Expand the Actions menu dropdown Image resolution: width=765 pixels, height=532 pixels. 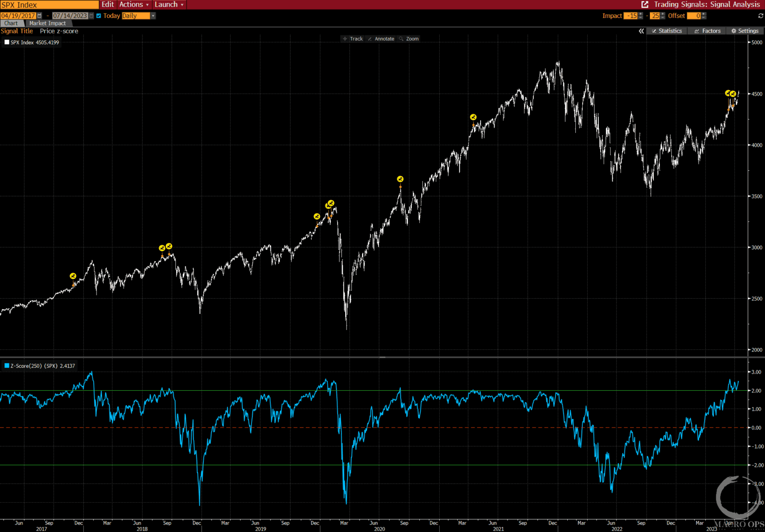(x=134, y=4)
